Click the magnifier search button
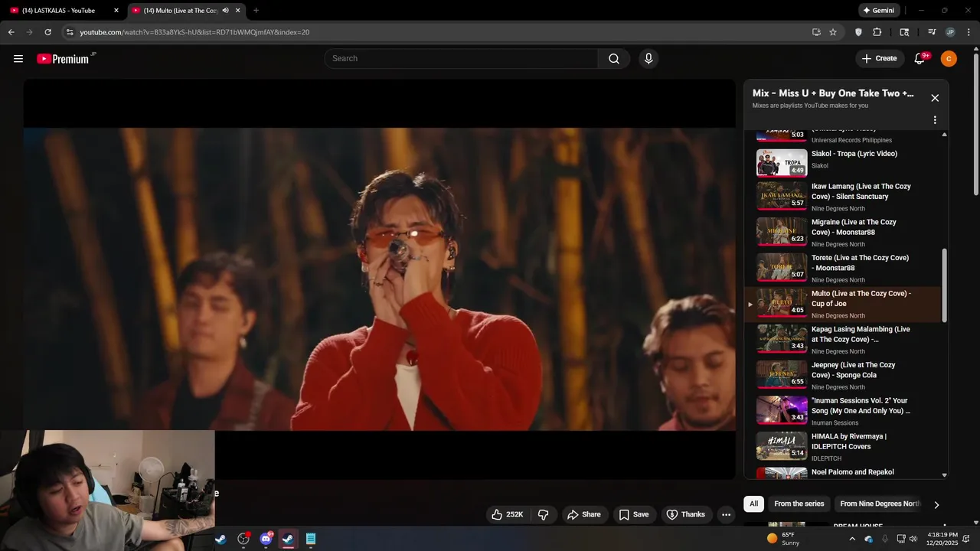This screenshot has height=551, width=980. [x=614, y=59]
